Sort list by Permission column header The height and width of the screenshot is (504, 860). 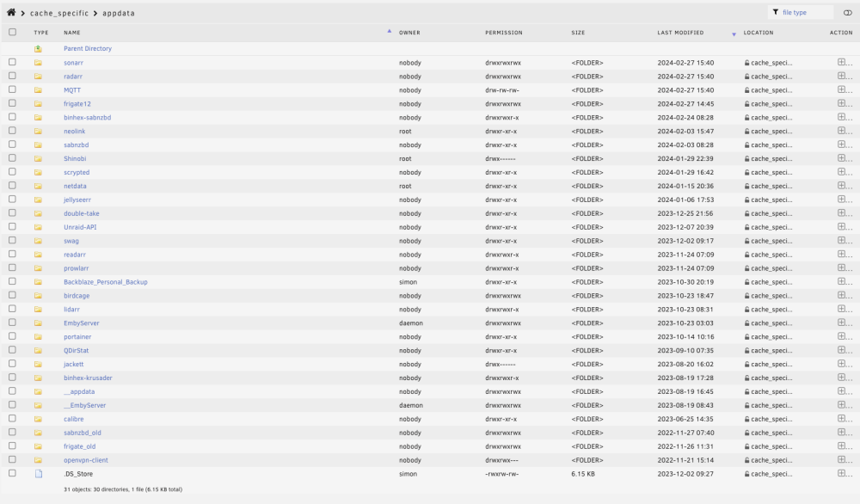click(503, 33)
